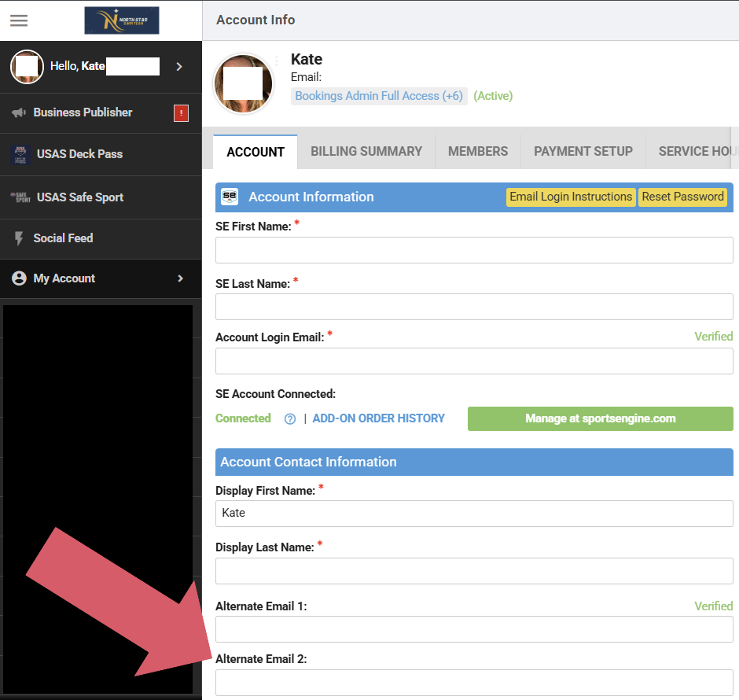Screen dimensions: 739x700
Task: Click the Business Publisher megaphone icon
Action: tap(19, 112)
